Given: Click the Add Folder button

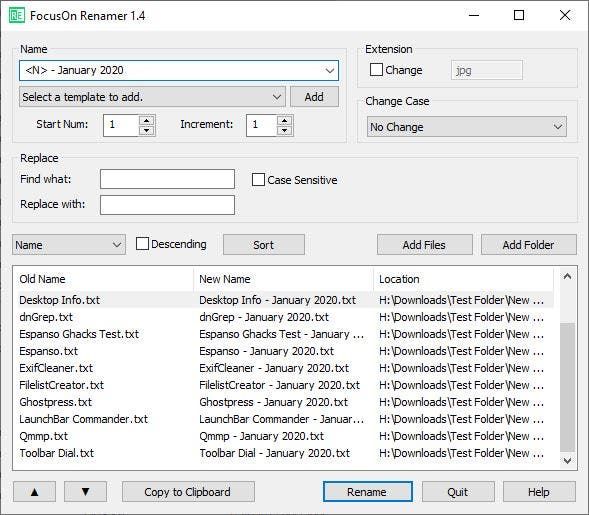Looking at the screenshot, I should click(x=528, y=245).
